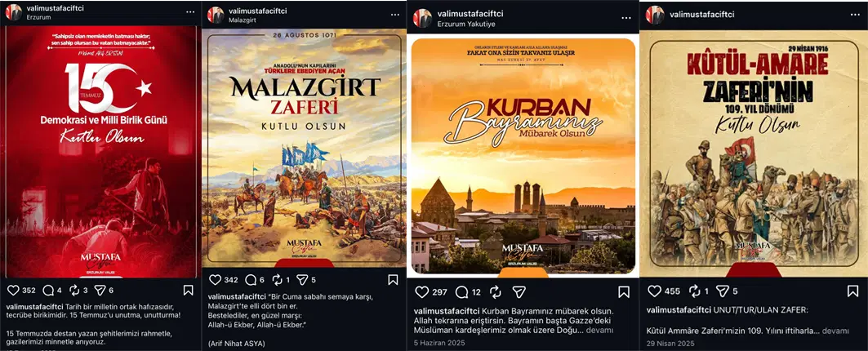Open comments on the 15 Temmuz post
This screenshot has height=351, width=868.
(49, 290)
